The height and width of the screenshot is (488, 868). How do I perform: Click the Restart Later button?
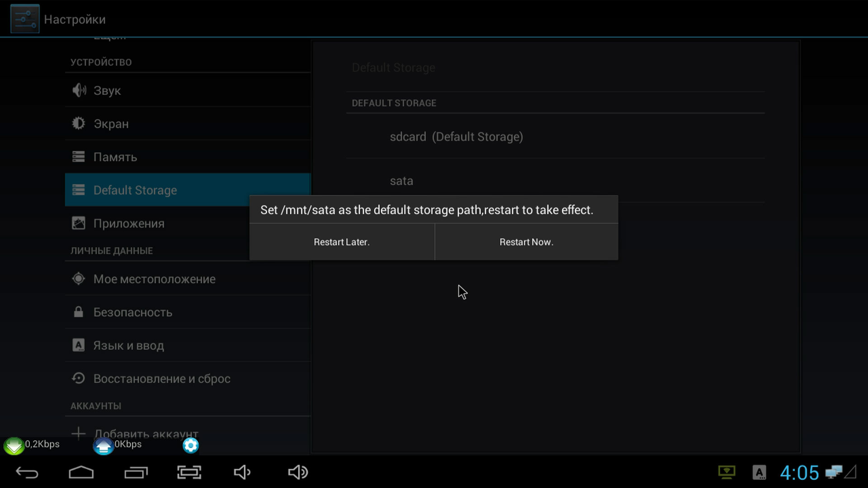pyautogui.click(x=341, y=242)
